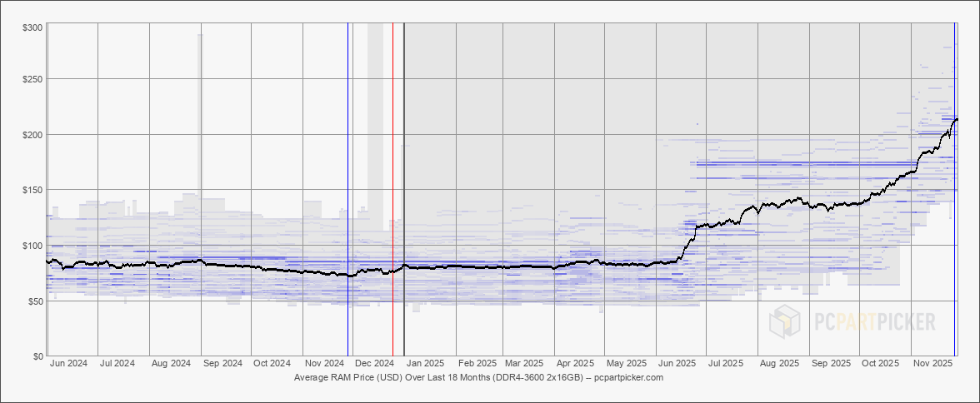Click the $50 y-axis label
Image resolution: width=980 pixels, height=403 pixels.
tap(35, 301)
